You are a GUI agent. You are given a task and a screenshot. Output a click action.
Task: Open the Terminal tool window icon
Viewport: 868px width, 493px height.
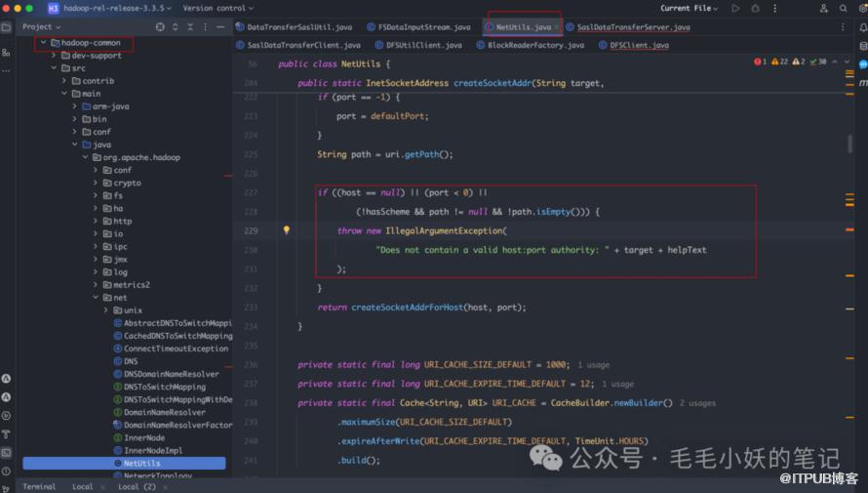click(6, 452)
